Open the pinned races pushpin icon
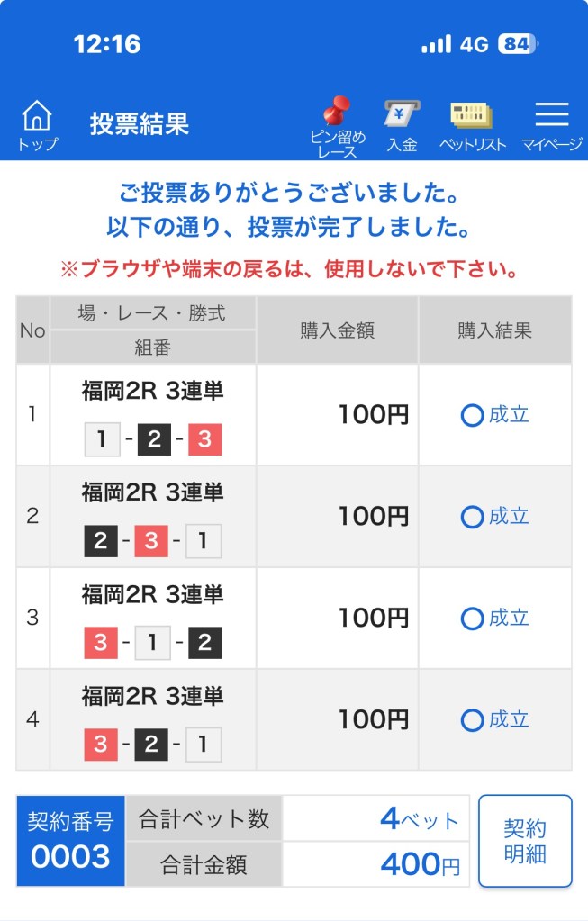 [x=337, y=113]
